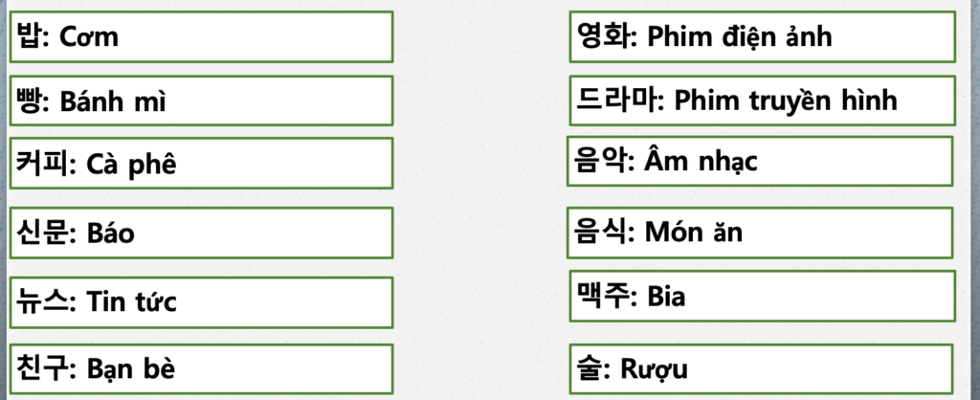Select the 술: Rượu text box
Image resolution: width=980 pixels, height=400 pixels.
pos(762,367)
